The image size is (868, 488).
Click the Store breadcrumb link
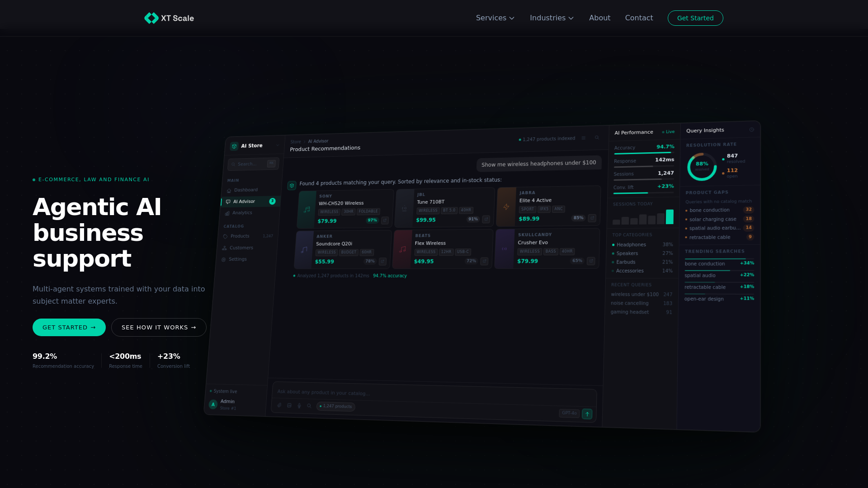click(296, 142)
